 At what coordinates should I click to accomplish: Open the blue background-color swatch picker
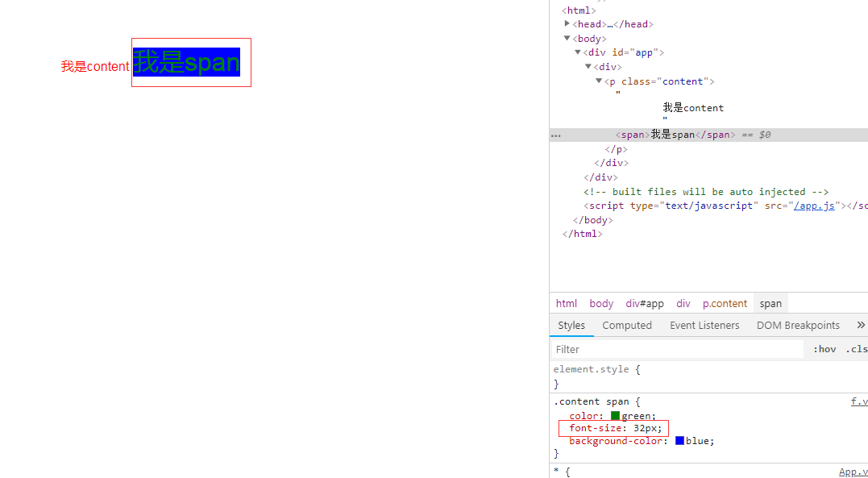(x=679, y=441)
